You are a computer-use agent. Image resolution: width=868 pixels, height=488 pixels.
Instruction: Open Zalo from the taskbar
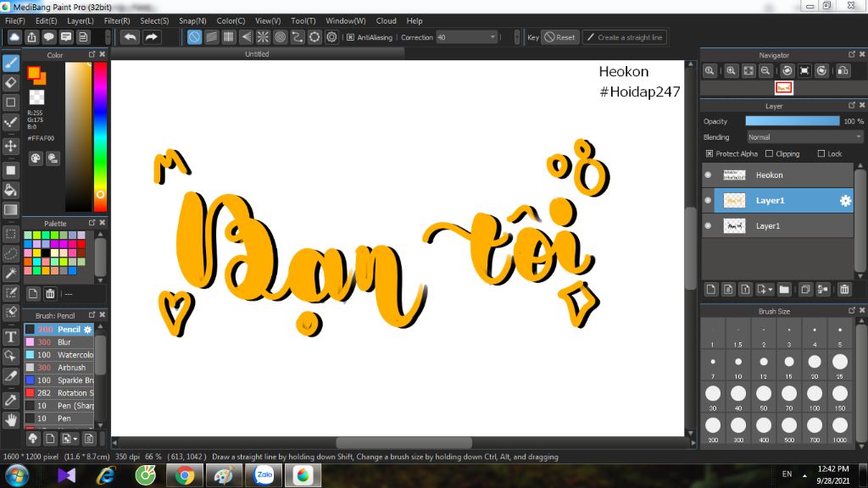click(x=264, y=475)
